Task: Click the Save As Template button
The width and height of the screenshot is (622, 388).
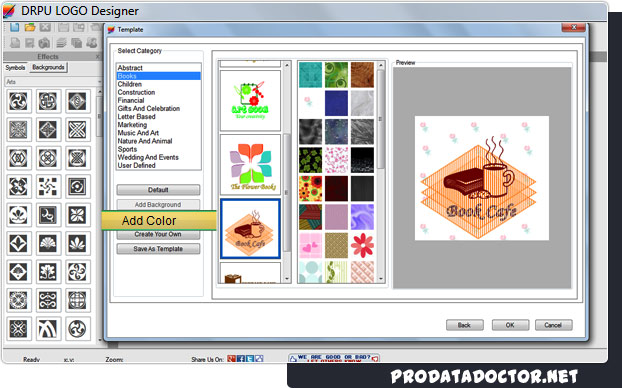Action: coord(158,249)
